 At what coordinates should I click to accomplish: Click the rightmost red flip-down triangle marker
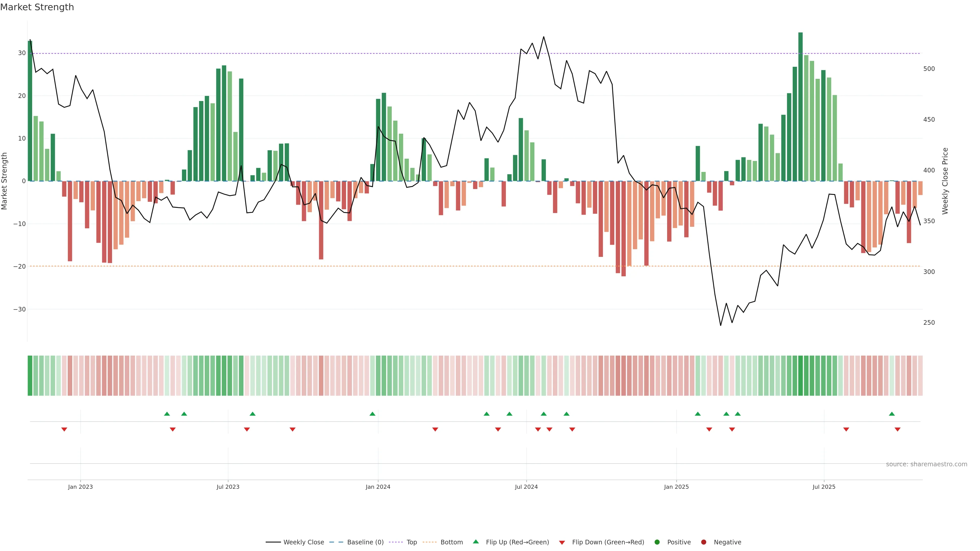(x=898, y=429)
